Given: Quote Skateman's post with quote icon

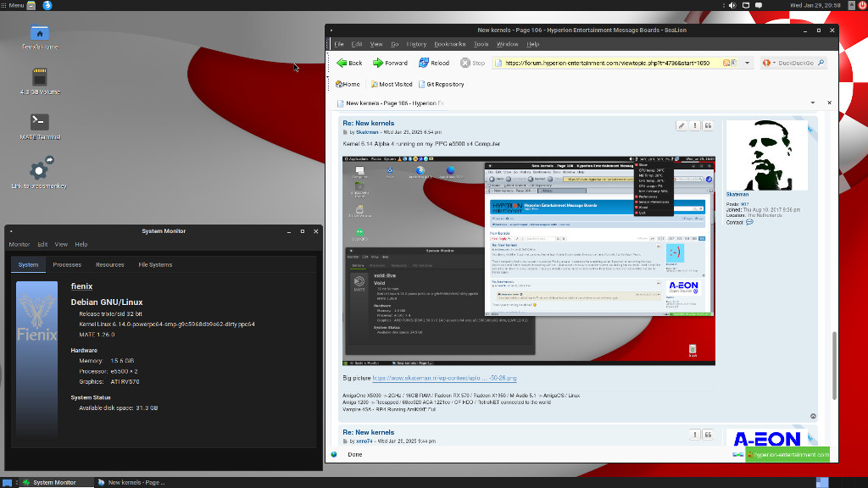Looking at the screenshot, I should (x=708, y=125).
